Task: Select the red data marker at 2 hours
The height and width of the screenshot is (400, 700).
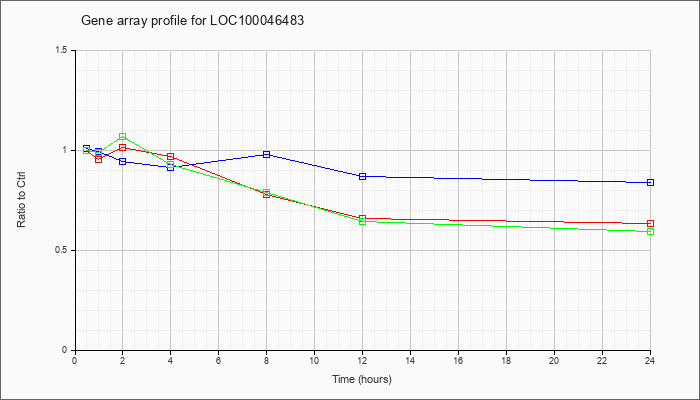Action: [x=122, y=147]
